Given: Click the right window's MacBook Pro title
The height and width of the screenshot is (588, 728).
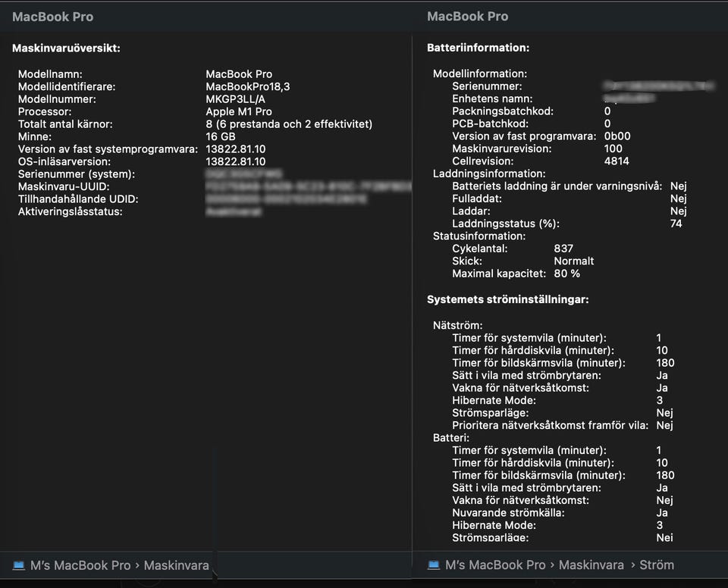Looking at the screenshot, I should coord(467,17).
